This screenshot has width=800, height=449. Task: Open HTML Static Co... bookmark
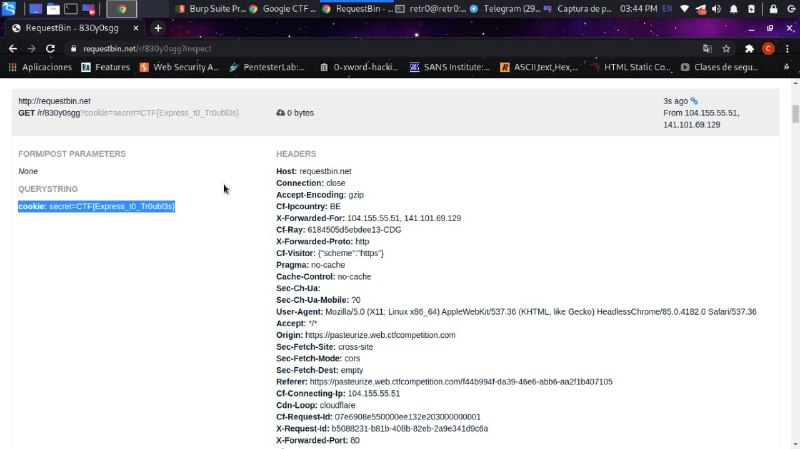(x=630, y=67)
